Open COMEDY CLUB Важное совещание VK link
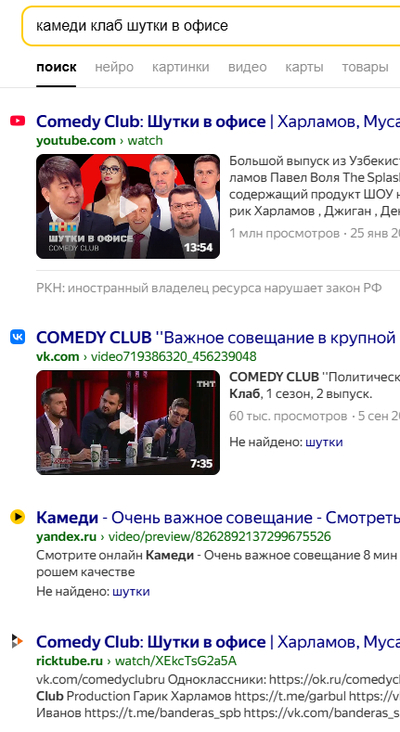Image resolution: width=400 pixels, height=732 pixels. coord(218,338)
